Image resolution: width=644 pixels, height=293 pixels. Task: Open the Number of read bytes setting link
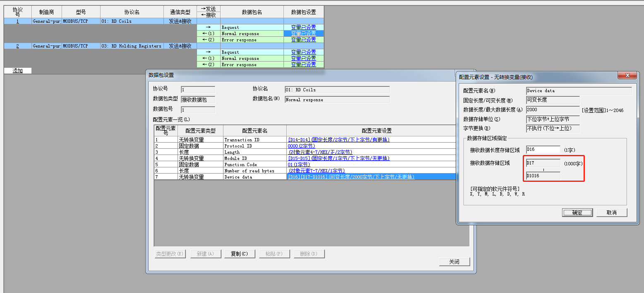317,171
